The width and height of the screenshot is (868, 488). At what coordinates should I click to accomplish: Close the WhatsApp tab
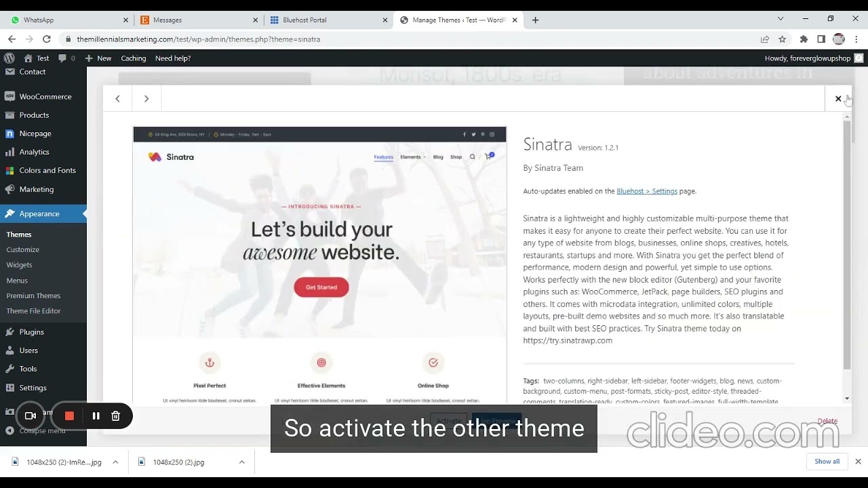125,20
